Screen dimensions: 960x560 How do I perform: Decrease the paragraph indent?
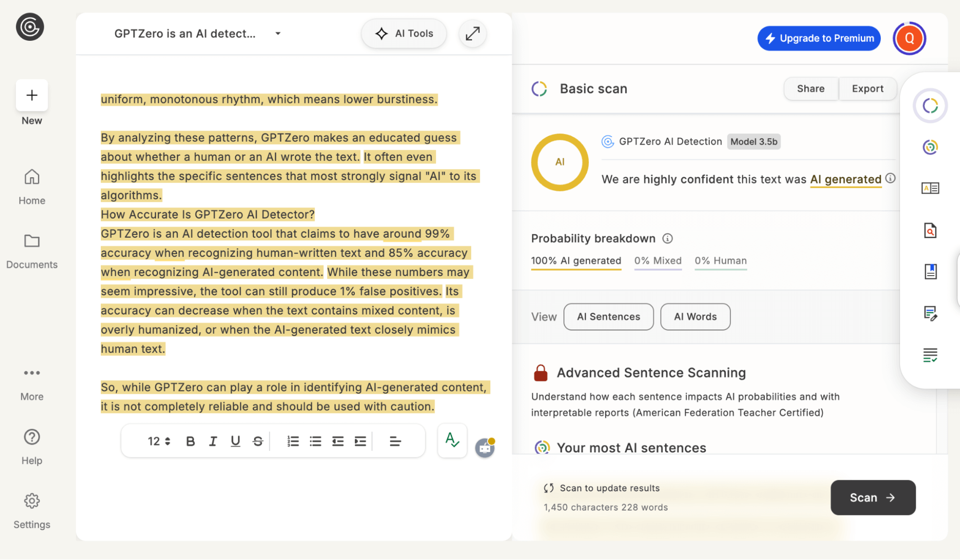(x=338, y=441)
